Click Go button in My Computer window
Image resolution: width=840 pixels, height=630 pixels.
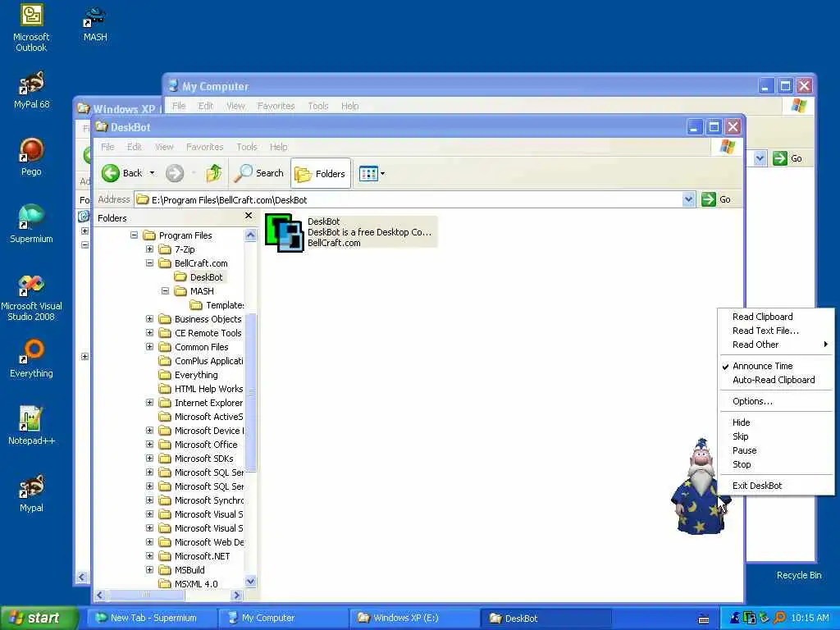787,158
